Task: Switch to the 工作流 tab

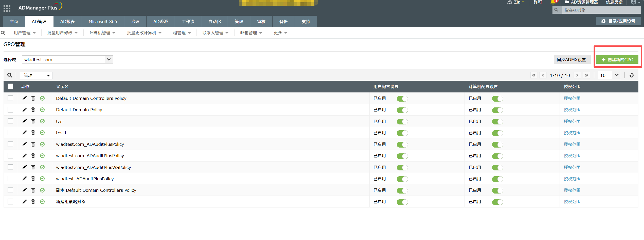Action: pos(188,22)
